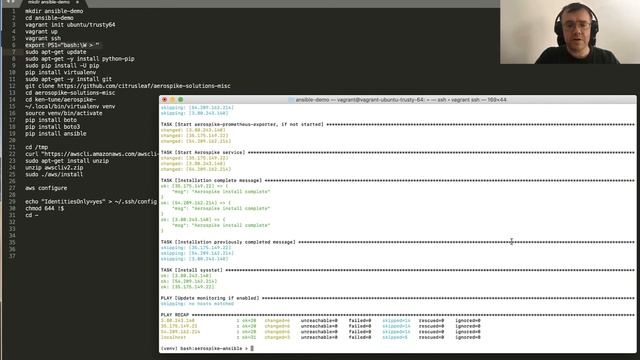Click editor line 'pip install boto3'
640x360 pixels.
point(52,127)
